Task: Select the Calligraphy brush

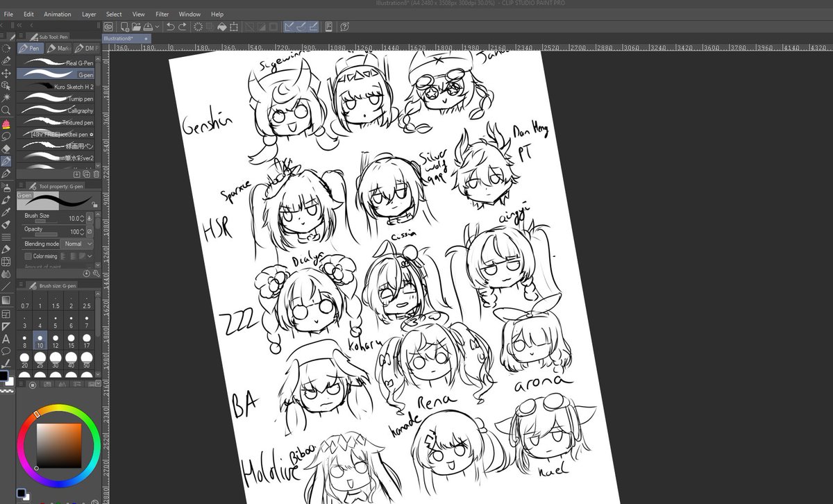Action: pyautogui.click(x=56, y=110)
